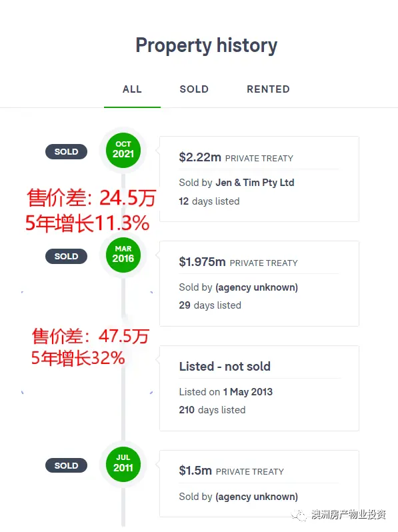This screenshot has width=398, height=532.
Task: Click the SOLD badge beside Oct 2021
Action: [x=66, y=151]
